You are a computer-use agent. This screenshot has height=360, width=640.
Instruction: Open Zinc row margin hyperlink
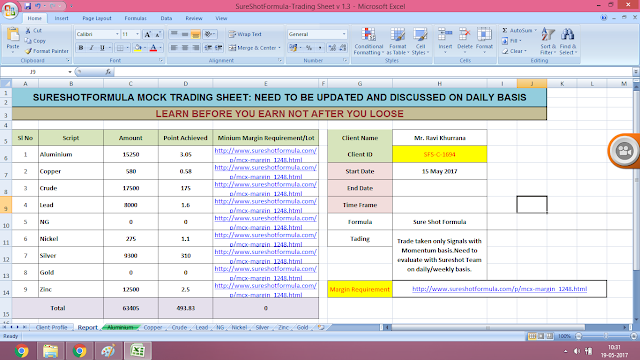[265, 289]
